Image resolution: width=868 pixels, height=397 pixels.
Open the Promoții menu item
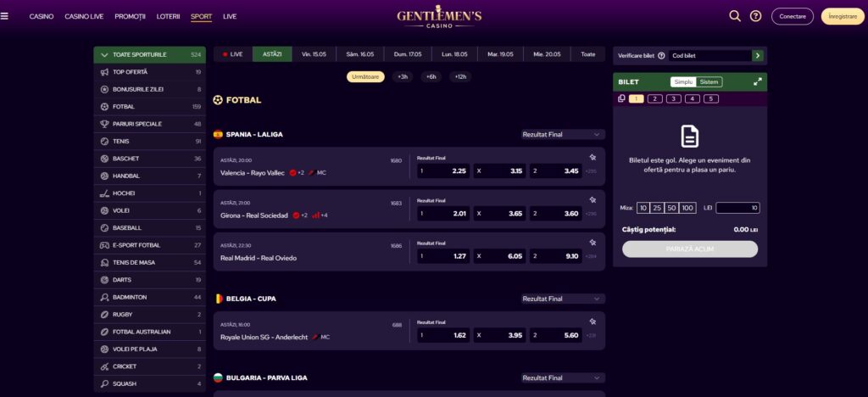click(130, 17)
